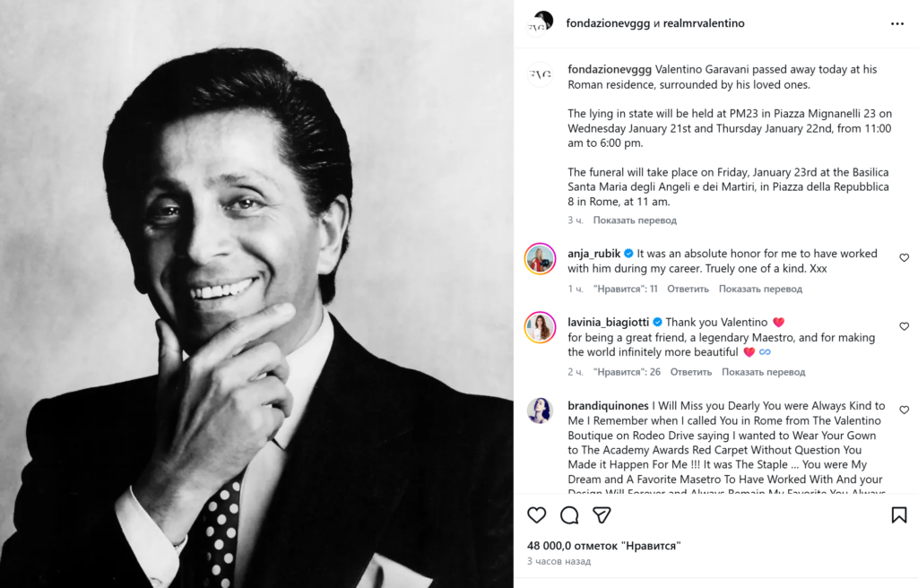The width and height of the screenshot is (918, 588).
Task: Like anja_rubik's comment
Action: [904, 258]
